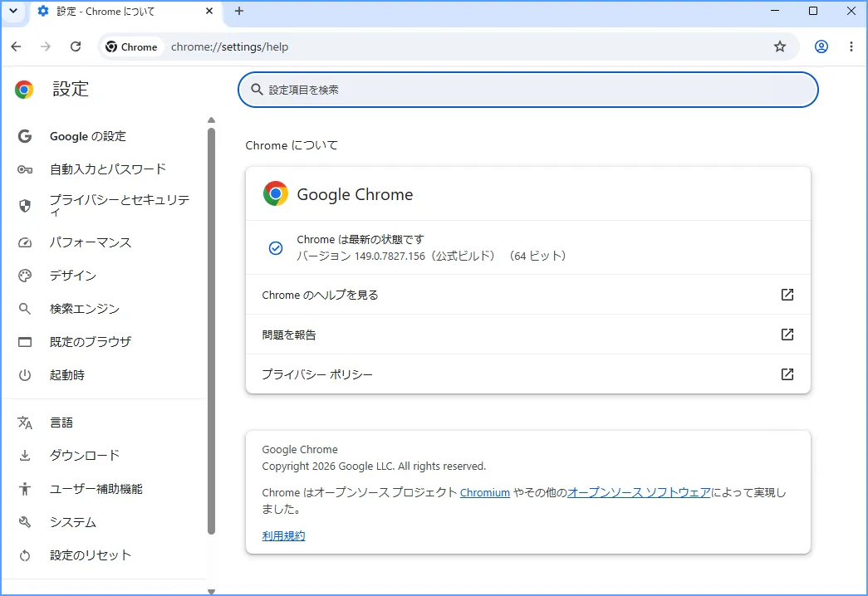Click external link icon for プライバシー ポリシー
The image size is (868, 596).
pyautogui.click(x=787, y=374)
